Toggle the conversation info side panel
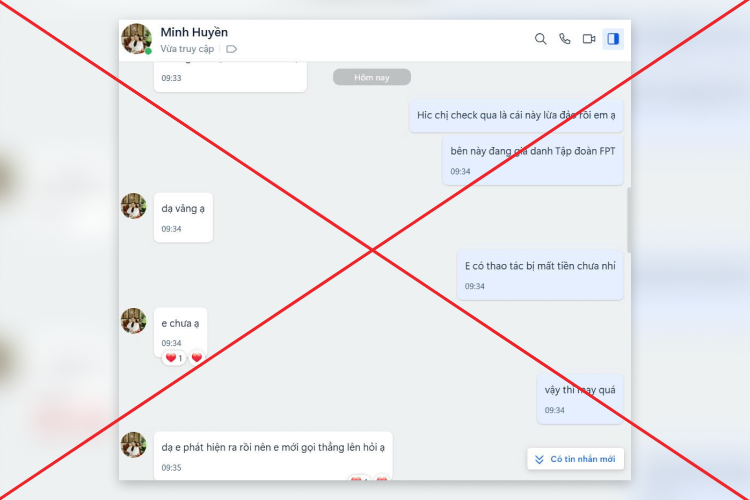The width and height of the screenshot is (750, 500). coord(613,39)
